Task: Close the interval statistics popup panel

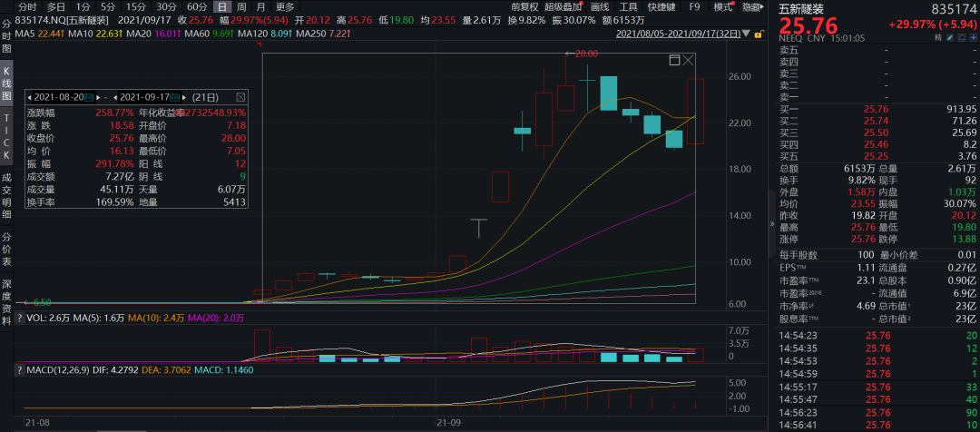Action: point(240,96)
